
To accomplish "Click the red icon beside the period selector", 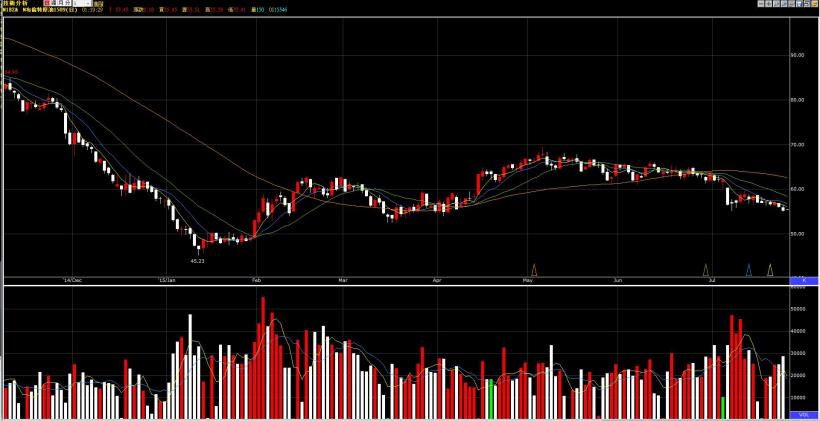I will [x=48, y=3].
